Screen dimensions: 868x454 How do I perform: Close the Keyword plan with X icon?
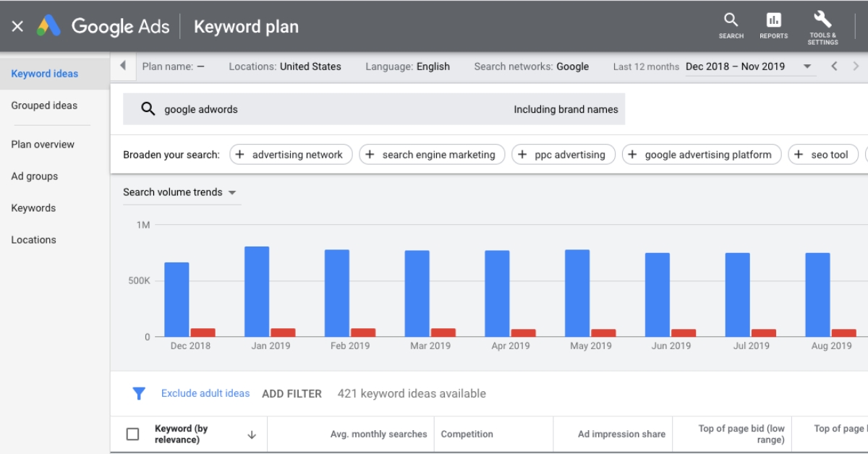tap(17, 27)
